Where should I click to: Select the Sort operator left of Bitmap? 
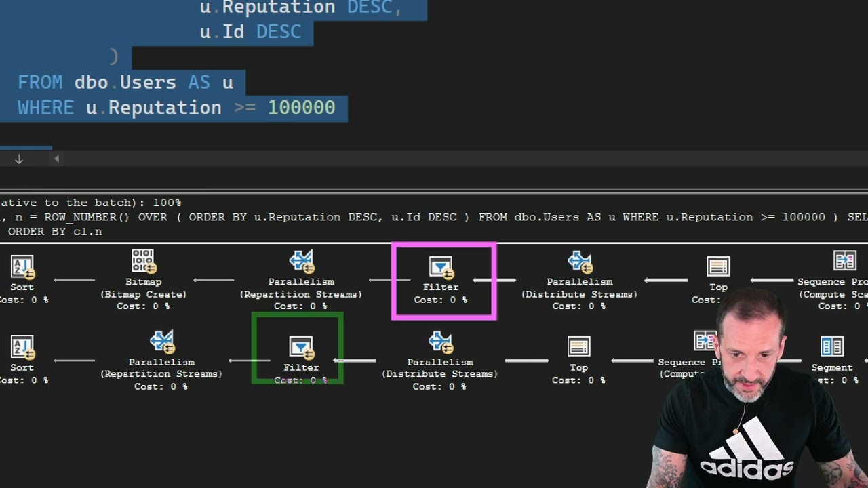coord(22,268)
